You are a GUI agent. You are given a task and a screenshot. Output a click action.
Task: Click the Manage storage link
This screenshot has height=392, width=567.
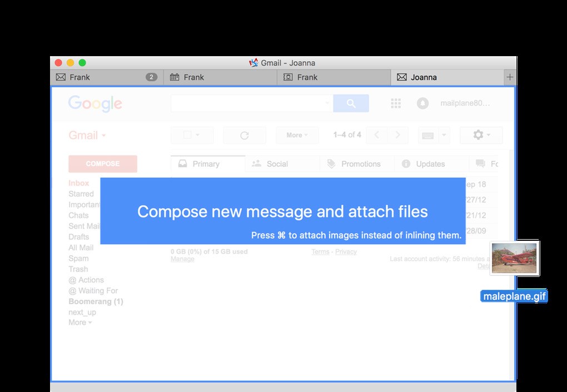(x=183, y=259)
